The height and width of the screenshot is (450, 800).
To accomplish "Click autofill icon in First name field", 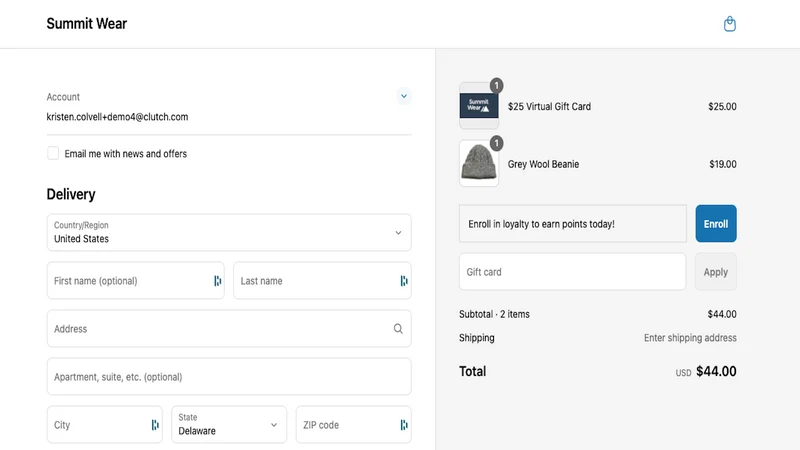I will [x=218, y=281].
